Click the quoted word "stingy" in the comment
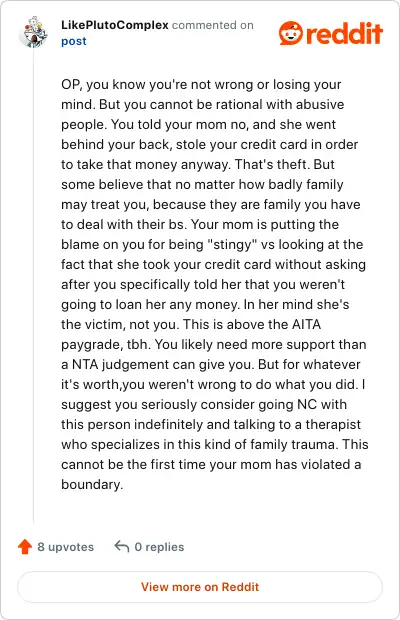 [232, 245]
